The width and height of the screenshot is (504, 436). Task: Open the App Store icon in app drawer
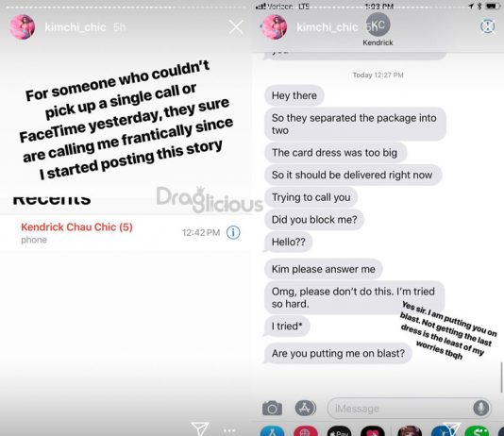click(272, 431)
